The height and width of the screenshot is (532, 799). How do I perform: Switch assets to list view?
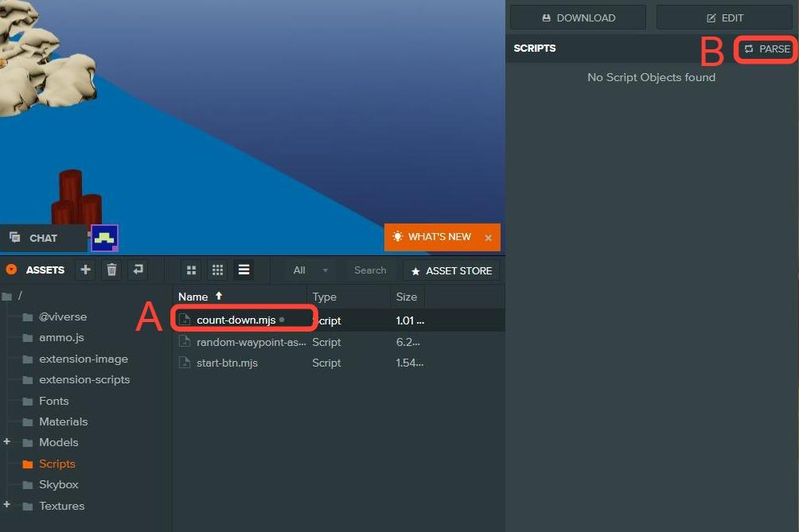[244, 270]
